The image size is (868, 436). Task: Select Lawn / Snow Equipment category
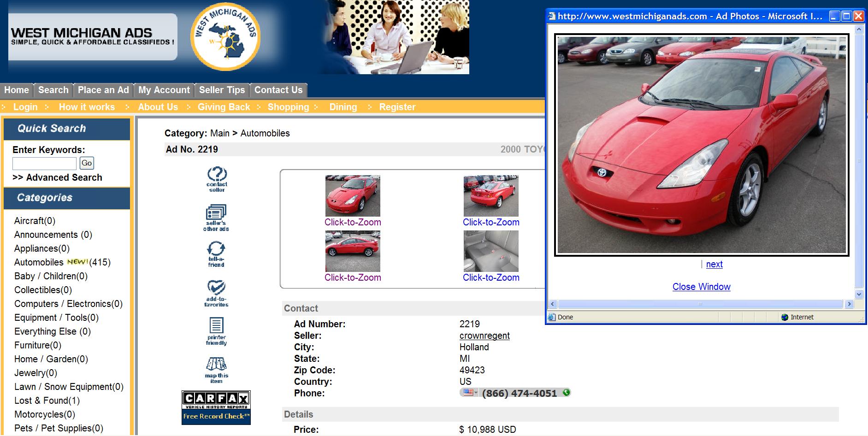coord(69,387)
